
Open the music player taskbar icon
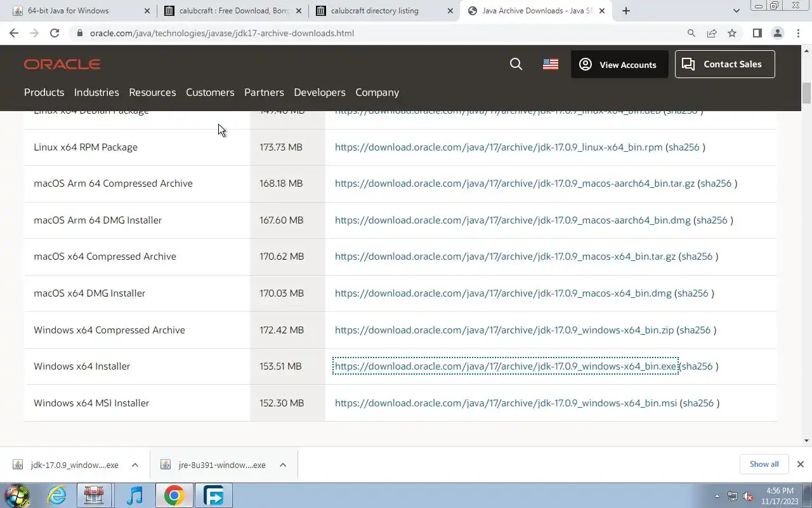(134, 495)
